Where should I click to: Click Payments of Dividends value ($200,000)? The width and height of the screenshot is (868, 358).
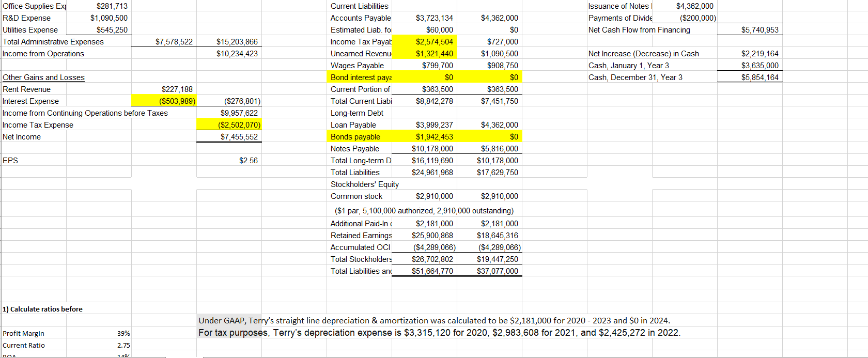coord(698,18)
